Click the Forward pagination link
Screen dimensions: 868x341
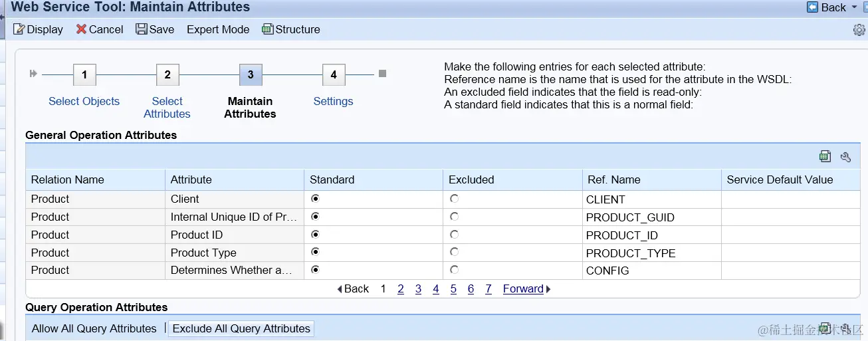tap(524, 288)
